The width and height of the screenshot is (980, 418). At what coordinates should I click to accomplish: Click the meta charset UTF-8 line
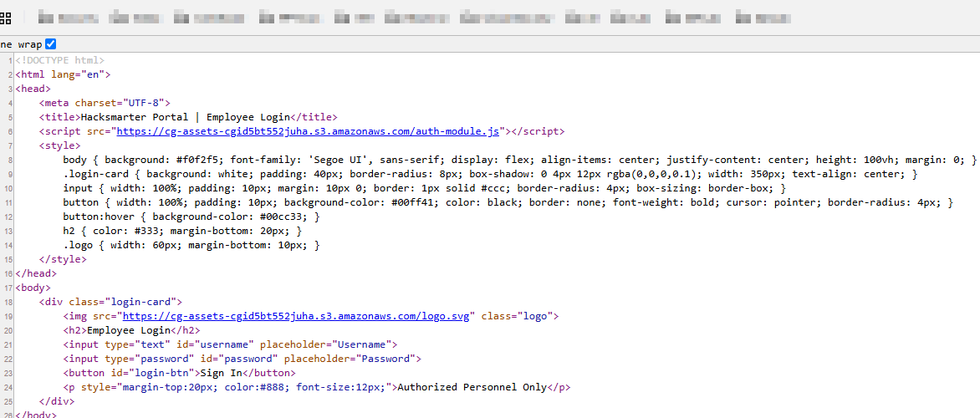105,103
